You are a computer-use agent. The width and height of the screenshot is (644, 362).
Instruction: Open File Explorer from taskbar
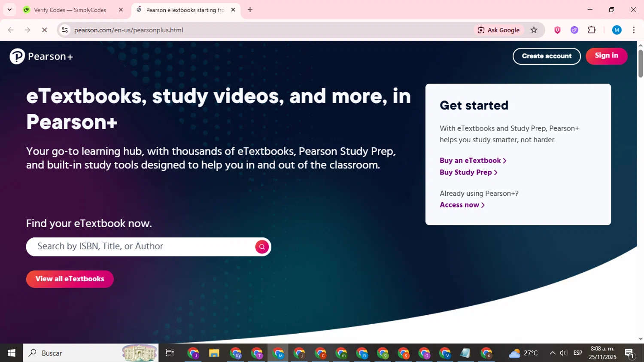pyautogui.click(x=214, y=353)
